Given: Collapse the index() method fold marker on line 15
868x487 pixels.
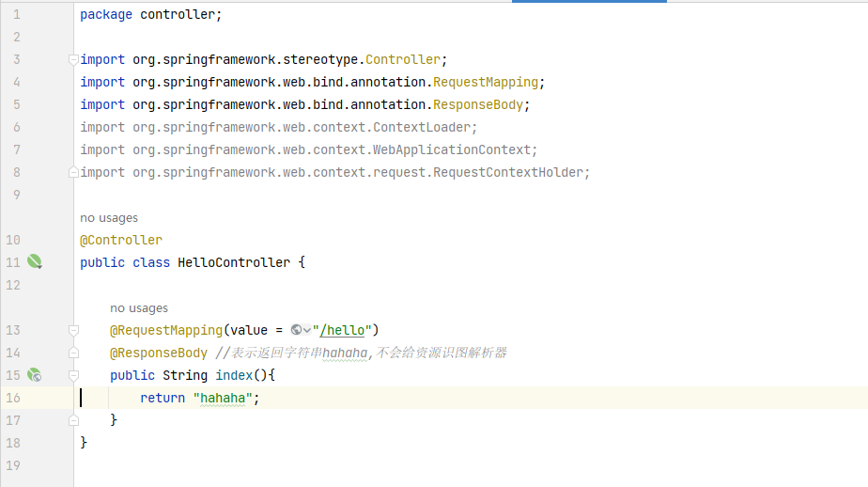Looking at the screenshot, I should pyautogui.click(x=74, y=376).
